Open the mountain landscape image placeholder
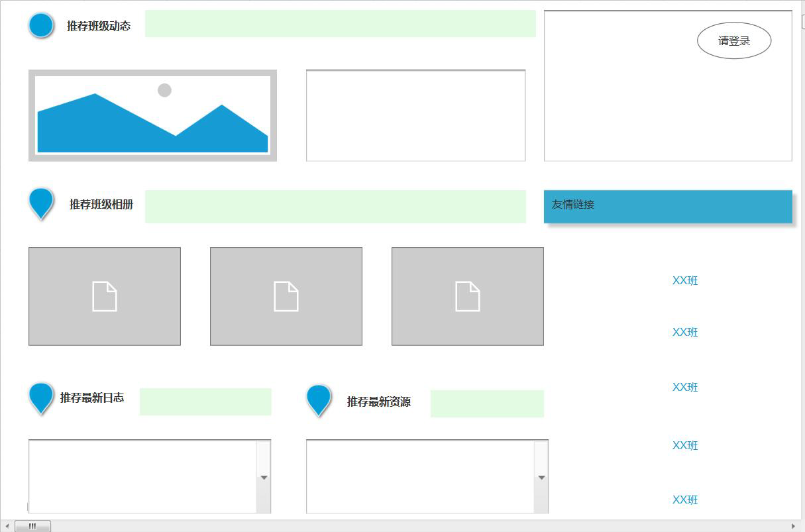 (x=152, y=115)
